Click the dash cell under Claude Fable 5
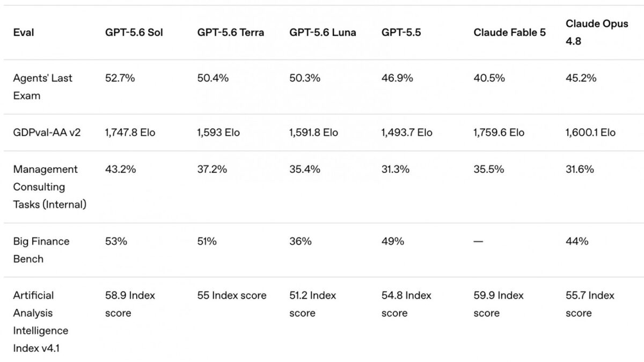The width and height of the screenshot is (644, 362). pos(478,241)
